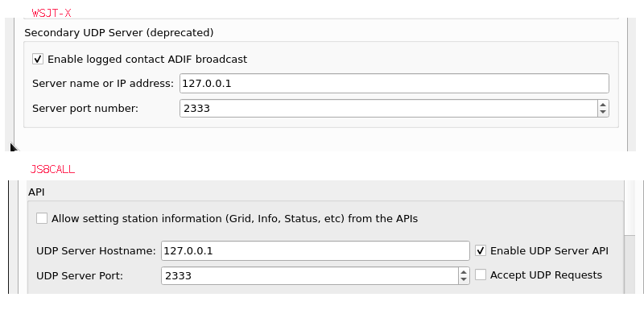Image resolution: width=644 pixels, height=322 pixels.
Task: Focus the Server port number spin box
Action: point(389,109)
